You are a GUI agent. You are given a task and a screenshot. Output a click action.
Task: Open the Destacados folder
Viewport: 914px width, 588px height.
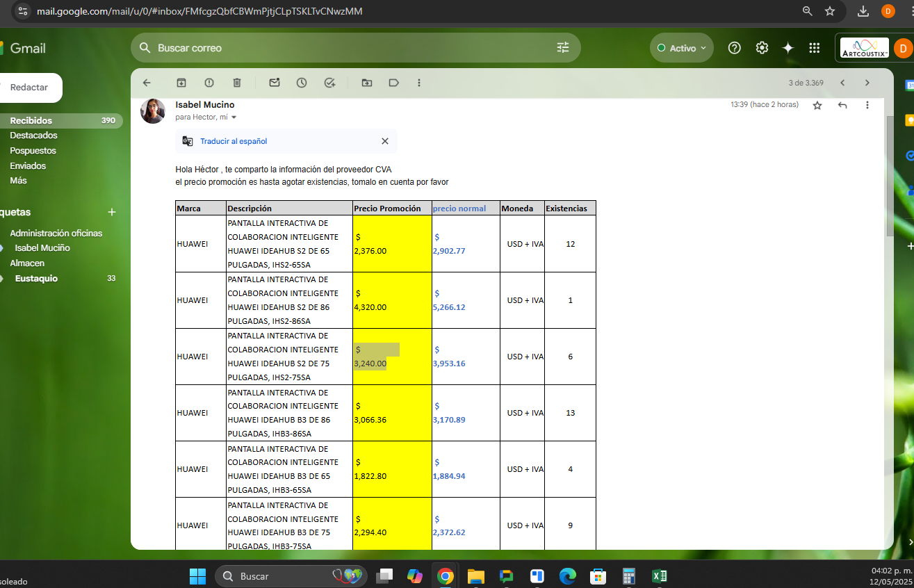point(33,136)
